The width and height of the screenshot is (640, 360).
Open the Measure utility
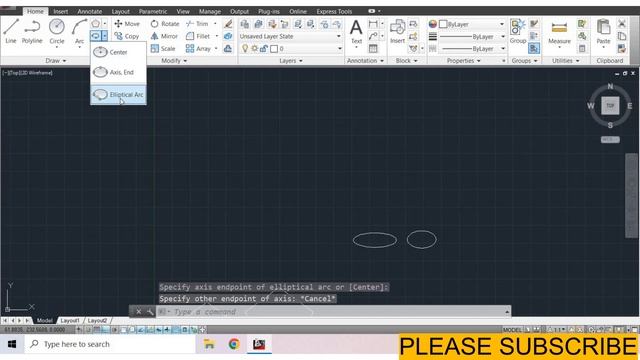tap(559, 33)
